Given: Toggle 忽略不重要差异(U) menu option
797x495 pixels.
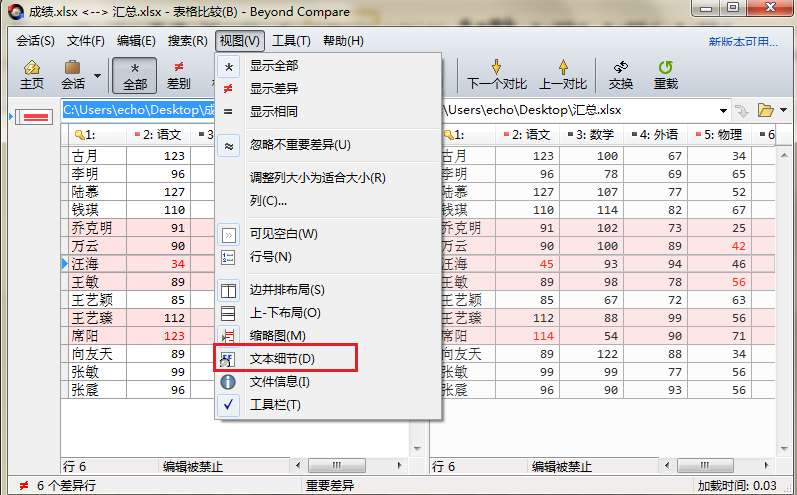Looking at the screenshot, I should (328, 145).
